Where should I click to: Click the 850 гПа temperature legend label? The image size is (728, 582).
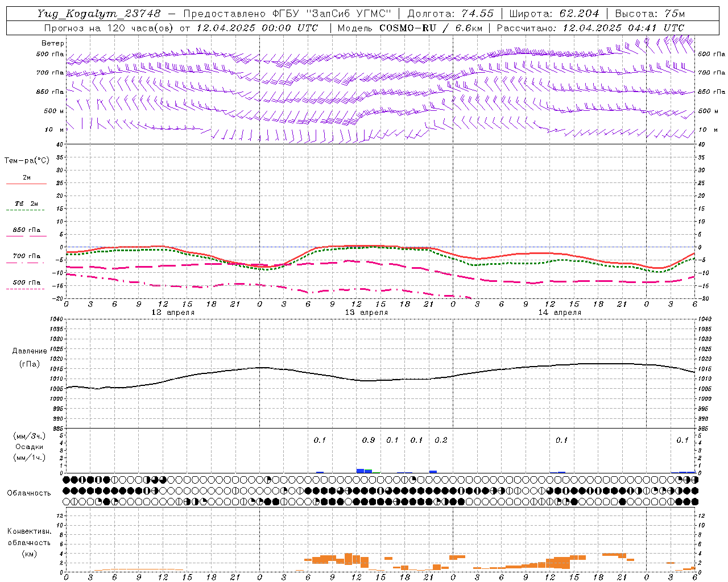(x=26, y=230)
